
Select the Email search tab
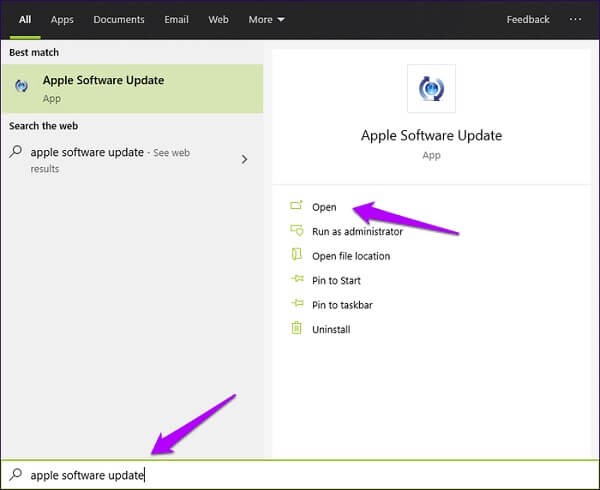point(176,20)
